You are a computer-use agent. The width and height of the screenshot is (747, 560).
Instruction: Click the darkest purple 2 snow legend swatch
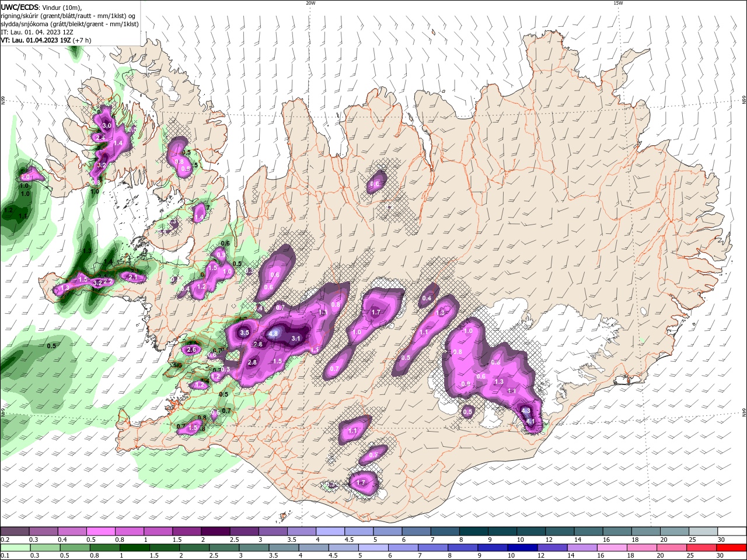pyautogui.click(x=215, y=531)
